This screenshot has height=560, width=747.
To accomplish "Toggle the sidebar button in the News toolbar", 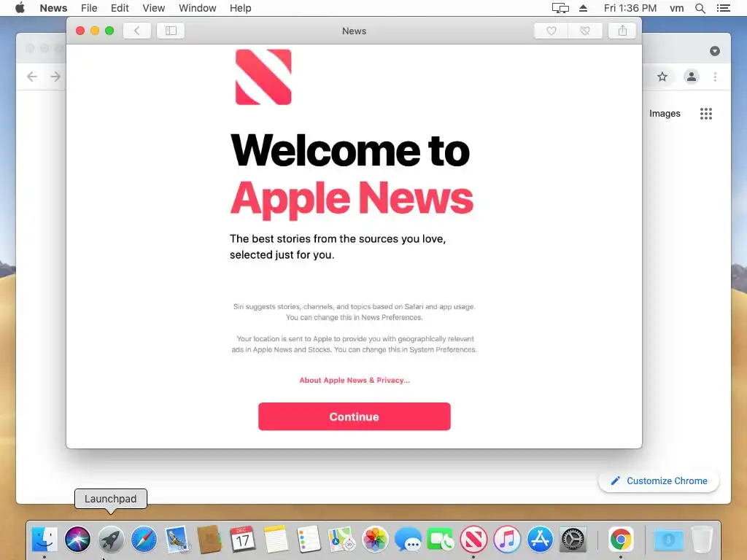I will tap(171, 31).
